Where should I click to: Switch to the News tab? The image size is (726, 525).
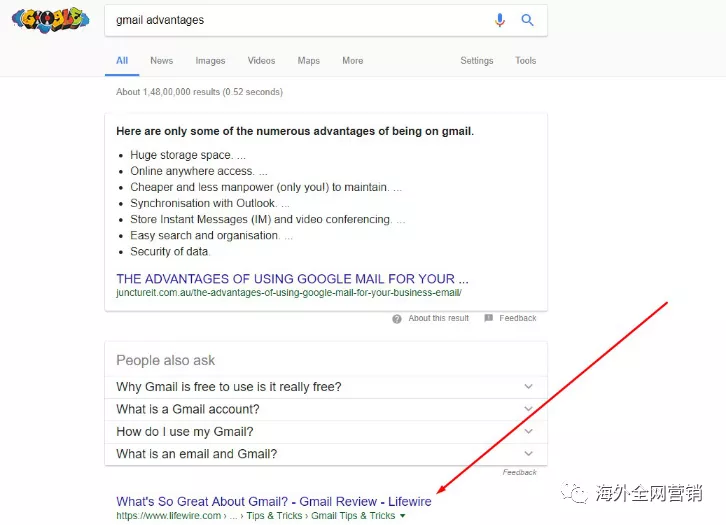click(x=161, y=61)
